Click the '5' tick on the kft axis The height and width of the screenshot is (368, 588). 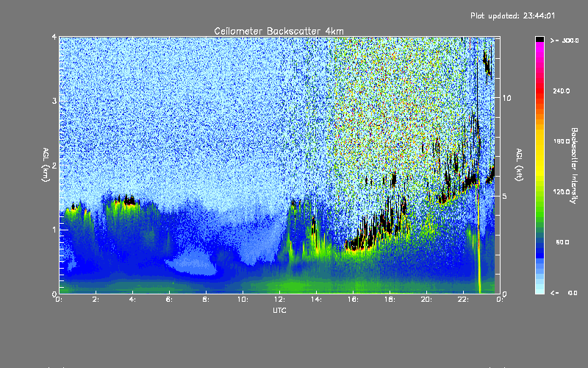(x=504, y=196)
